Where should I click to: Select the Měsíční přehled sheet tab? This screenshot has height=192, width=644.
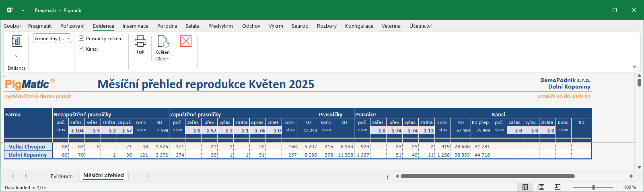pos(103,175)
